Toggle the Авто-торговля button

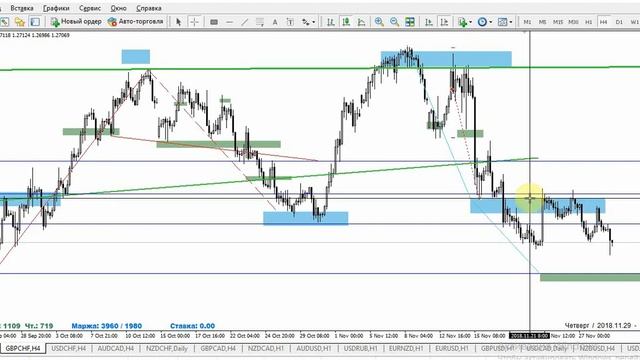(136, 22)
